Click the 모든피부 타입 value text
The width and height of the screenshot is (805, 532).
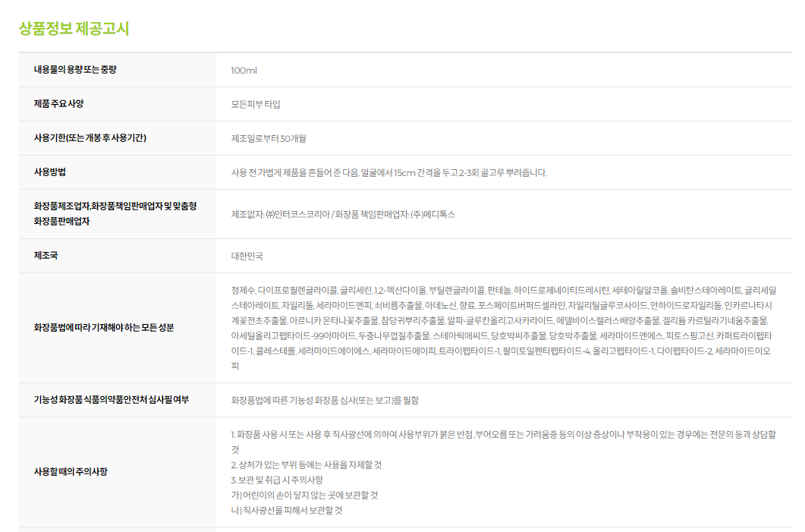pos(256,105)
